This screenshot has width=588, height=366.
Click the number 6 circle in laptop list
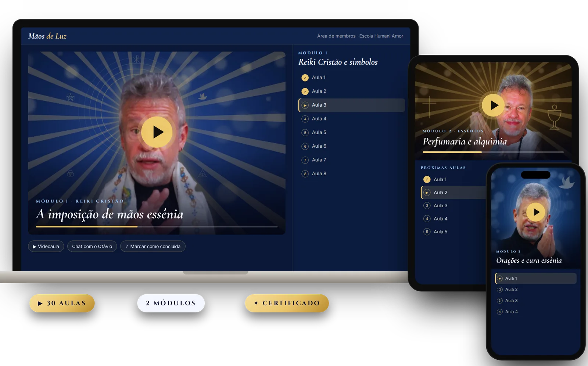click(x=305, y=146)
